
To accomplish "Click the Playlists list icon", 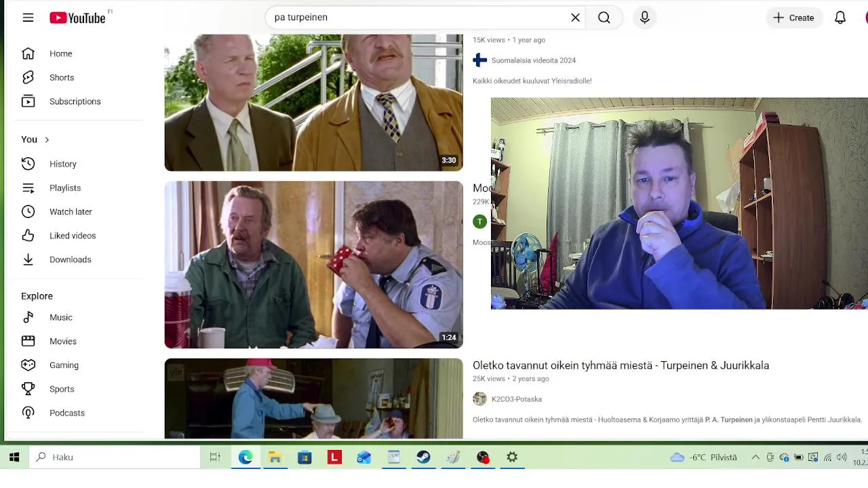I will click(28, 188).
